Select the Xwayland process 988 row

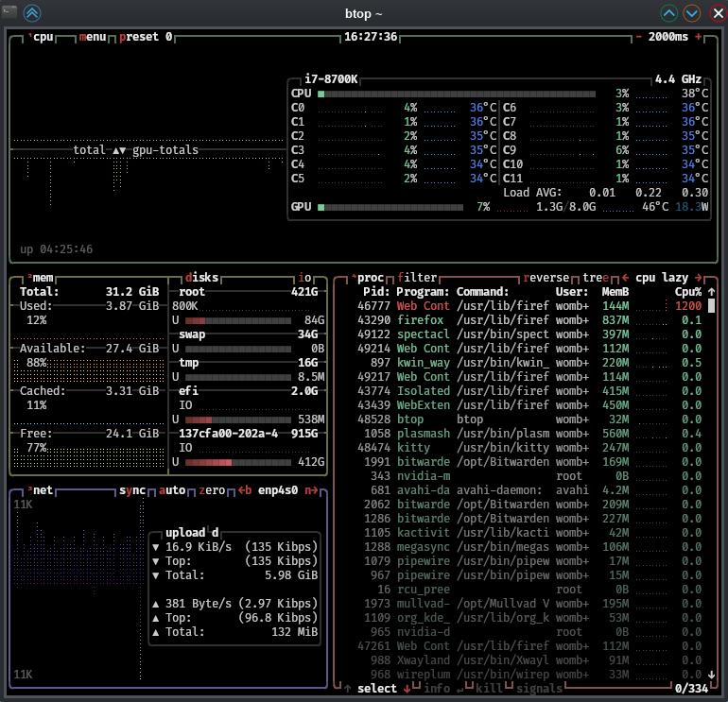tap(529, 659)
